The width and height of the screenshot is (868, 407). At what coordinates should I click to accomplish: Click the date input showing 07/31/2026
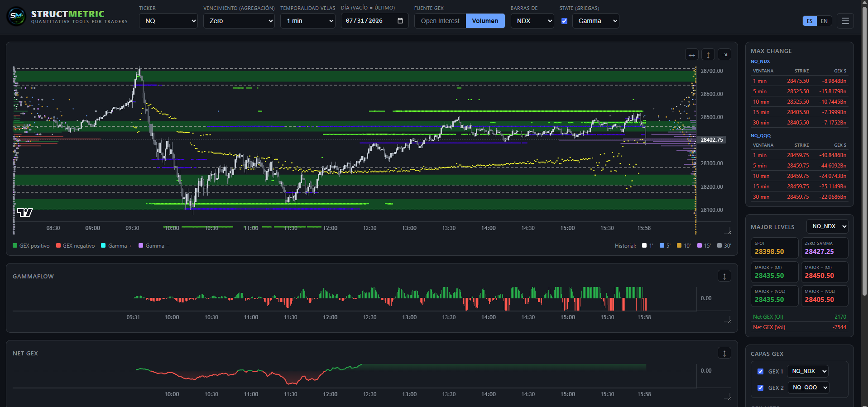(375, 21)
